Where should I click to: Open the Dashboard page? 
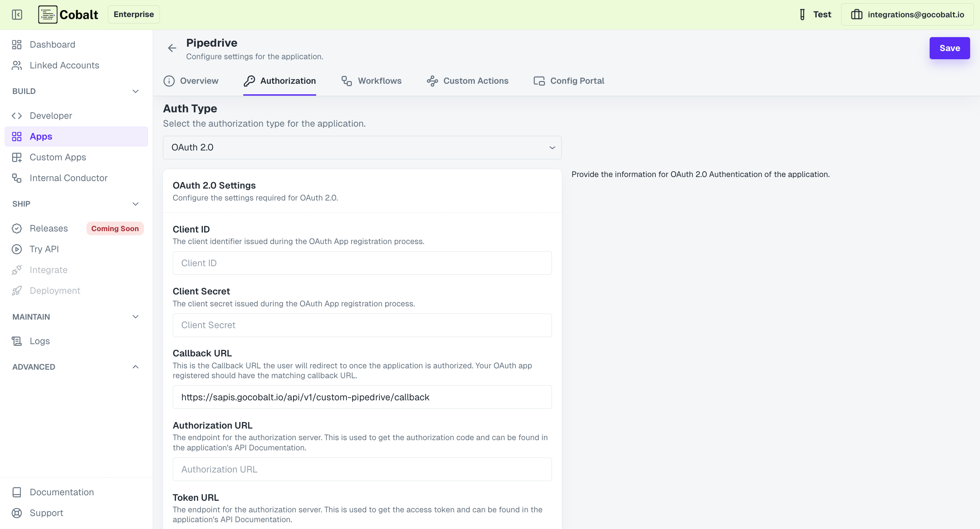point(52,45)
